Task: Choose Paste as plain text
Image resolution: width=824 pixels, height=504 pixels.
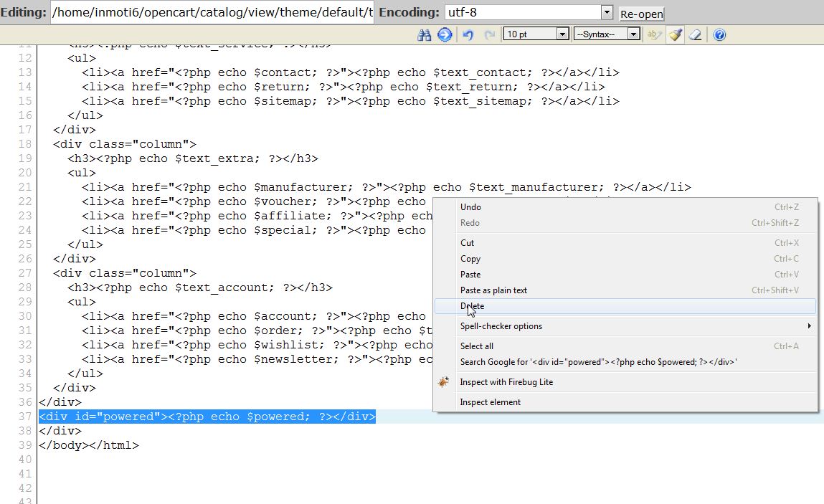Action: pyautogui.click(x=625, y=290)
